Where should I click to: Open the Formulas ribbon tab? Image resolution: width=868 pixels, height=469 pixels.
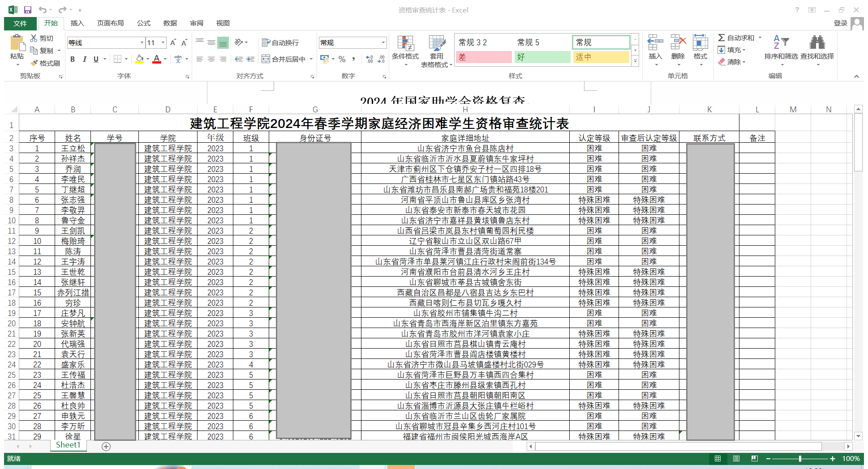[x=144, y=23]
